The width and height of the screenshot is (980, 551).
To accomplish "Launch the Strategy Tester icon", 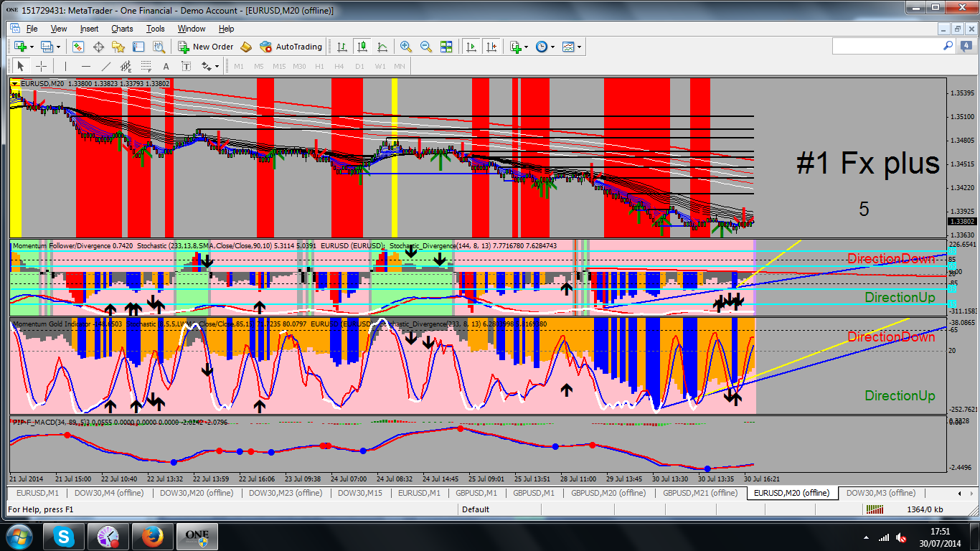I will point(159,47).
